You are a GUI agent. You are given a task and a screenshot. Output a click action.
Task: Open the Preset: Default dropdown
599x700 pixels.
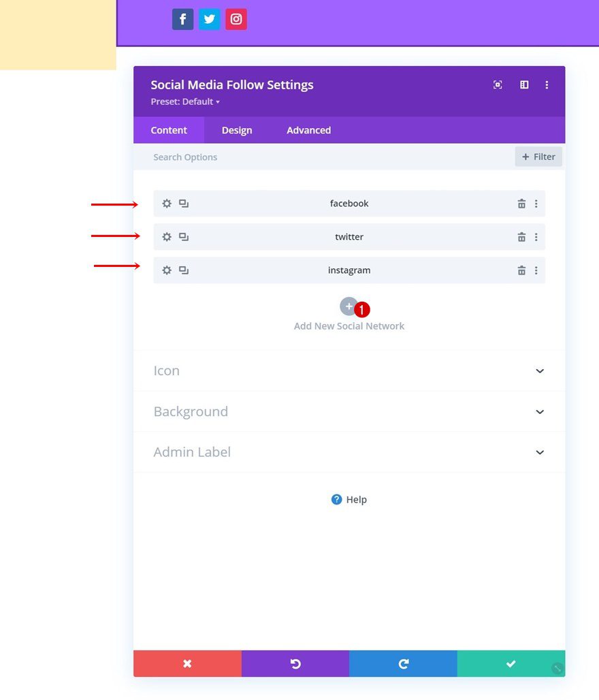tap(185, 101)
